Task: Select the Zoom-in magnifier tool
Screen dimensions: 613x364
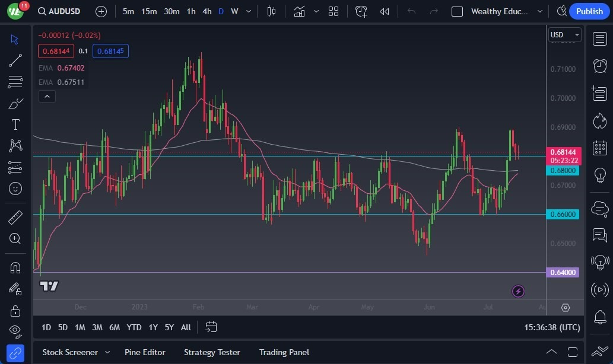Action: tap(15, 239)
